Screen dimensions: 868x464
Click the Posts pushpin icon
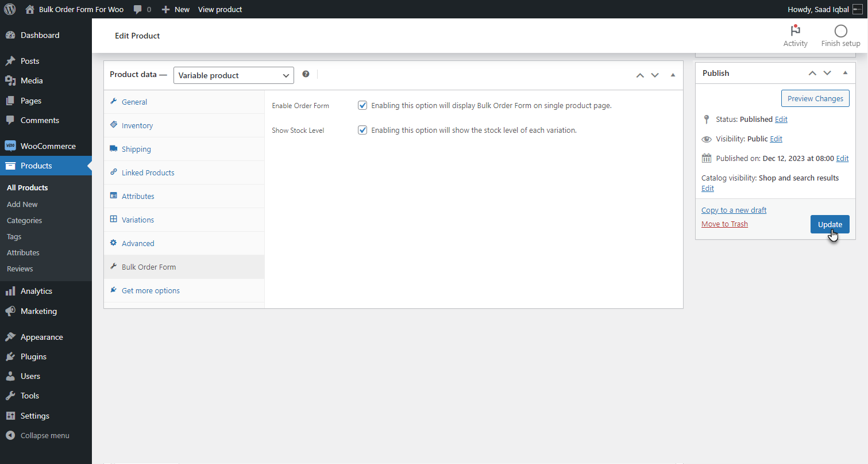(10, 61)
